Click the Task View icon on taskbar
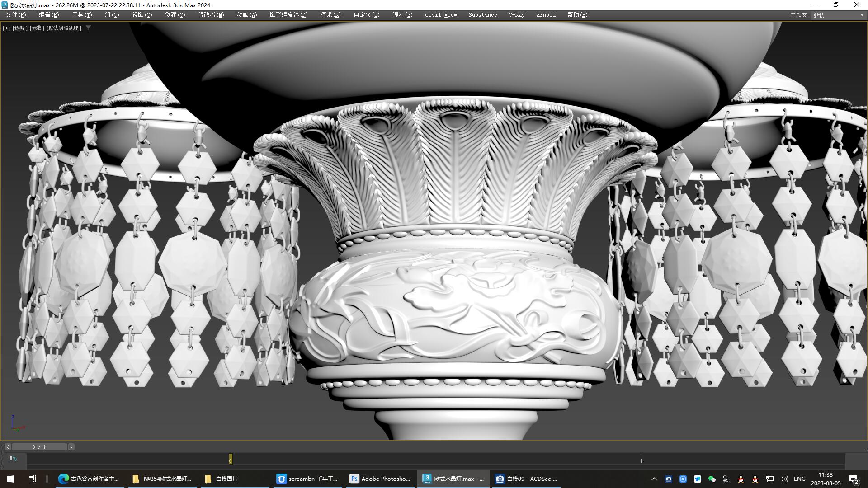The height and width of the screenshot is (488, 868). pyautogui.click(x=32, y=479)
